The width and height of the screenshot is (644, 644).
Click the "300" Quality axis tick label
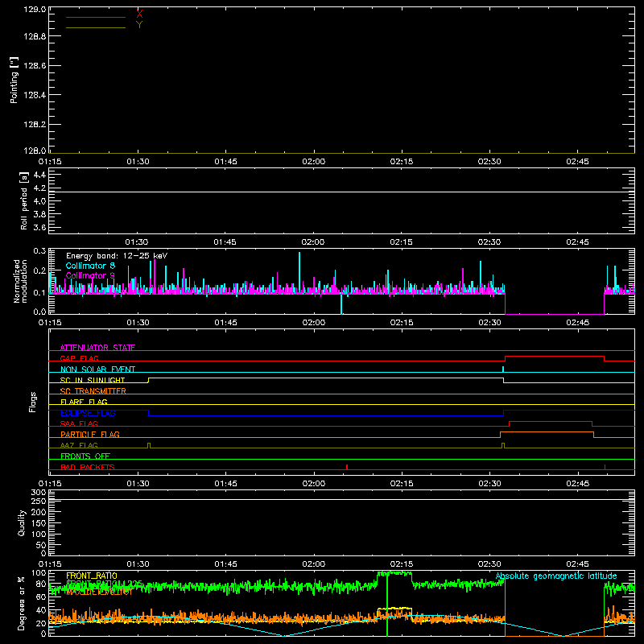[39, 493]
